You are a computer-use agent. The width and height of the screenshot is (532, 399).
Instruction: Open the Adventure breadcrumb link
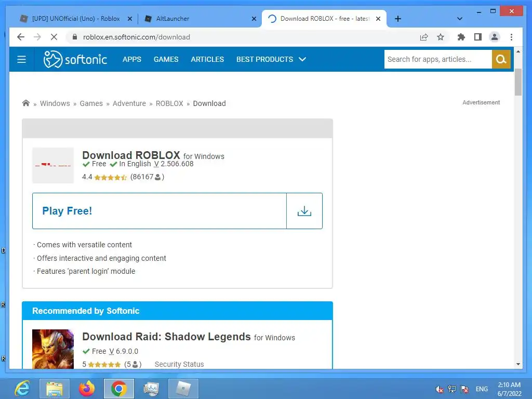[129, 103]
